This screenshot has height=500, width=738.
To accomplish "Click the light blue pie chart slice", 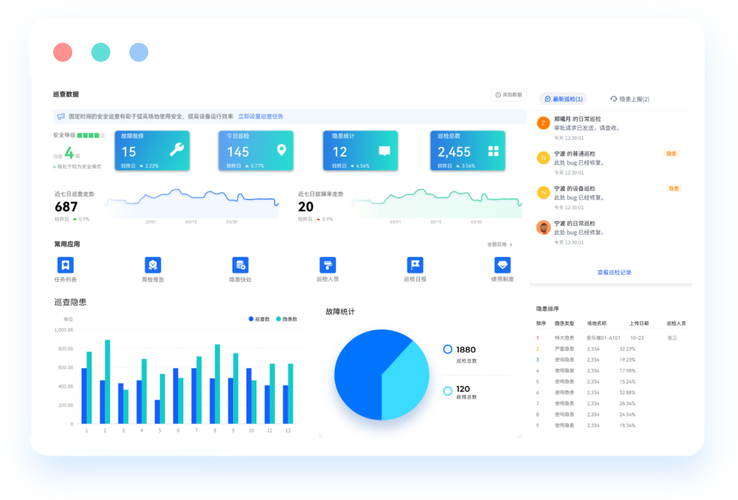I will [x=405, y=382].
